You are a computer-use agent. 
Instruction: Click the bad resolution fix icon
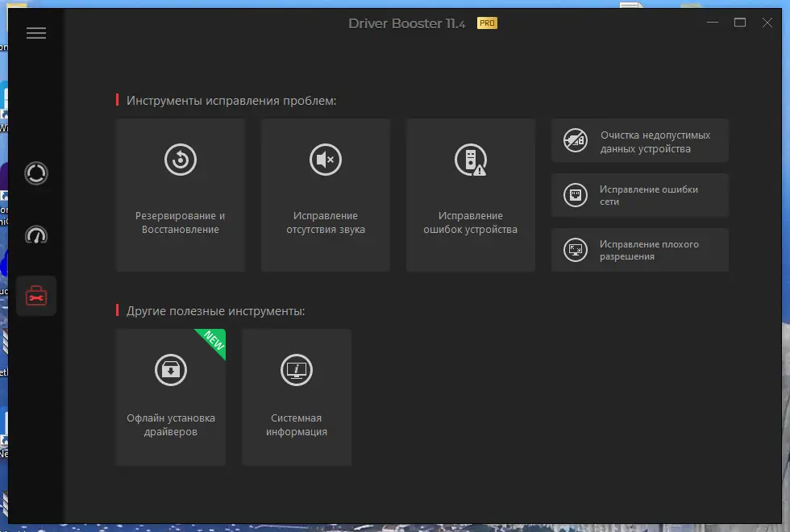click(576, 250)
